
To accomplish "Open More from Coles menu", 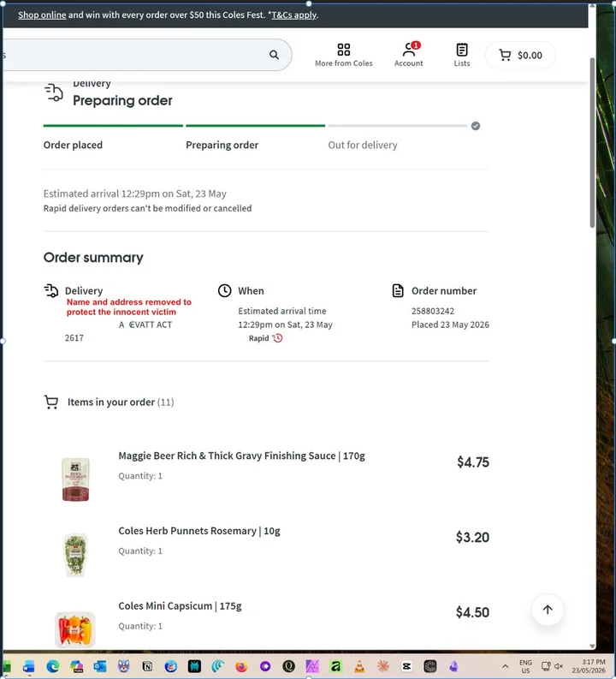I will click(343, 55).
